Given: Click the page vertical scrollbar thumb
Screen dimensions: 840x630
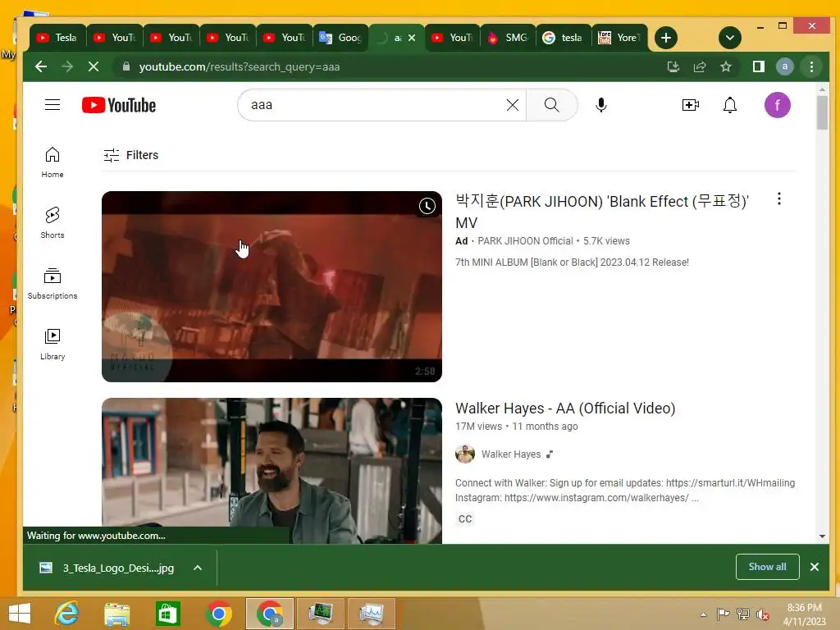Looking at the screenshot, I should pyautogui.click(x=822, y=112).
